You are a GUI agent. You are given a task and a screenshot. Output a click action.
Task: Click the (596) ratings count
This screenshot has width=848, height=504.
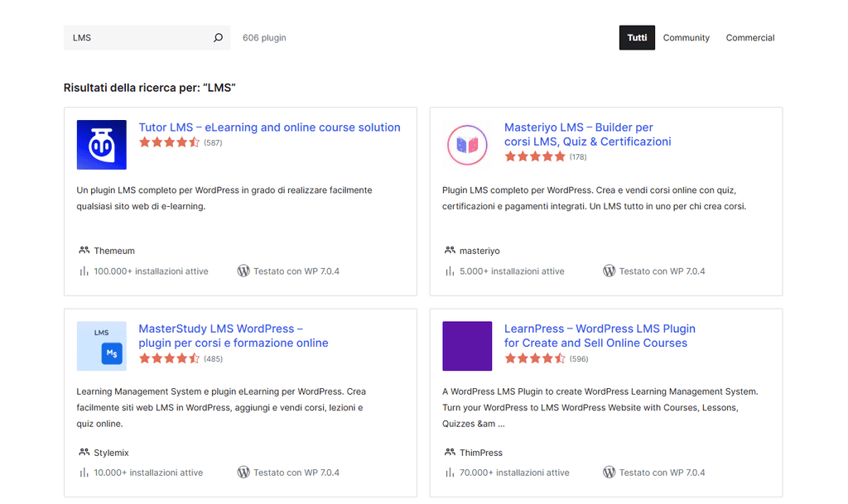[x=579, y=358]
